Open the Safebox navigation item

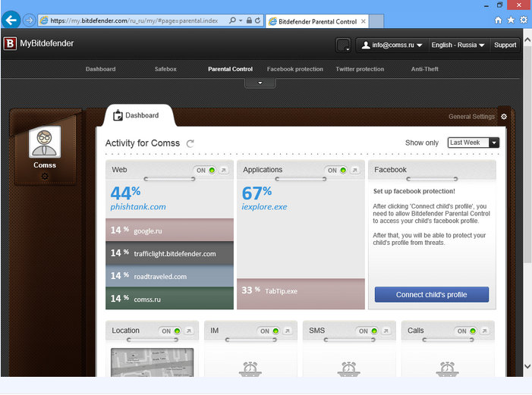[x=165, y=69]
